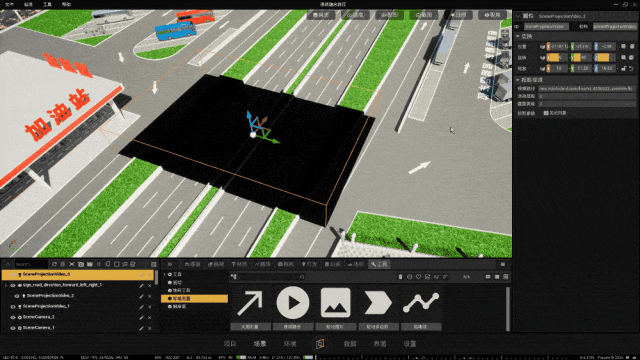Switch to 数据 in bottom navigation

click(350, 344)
